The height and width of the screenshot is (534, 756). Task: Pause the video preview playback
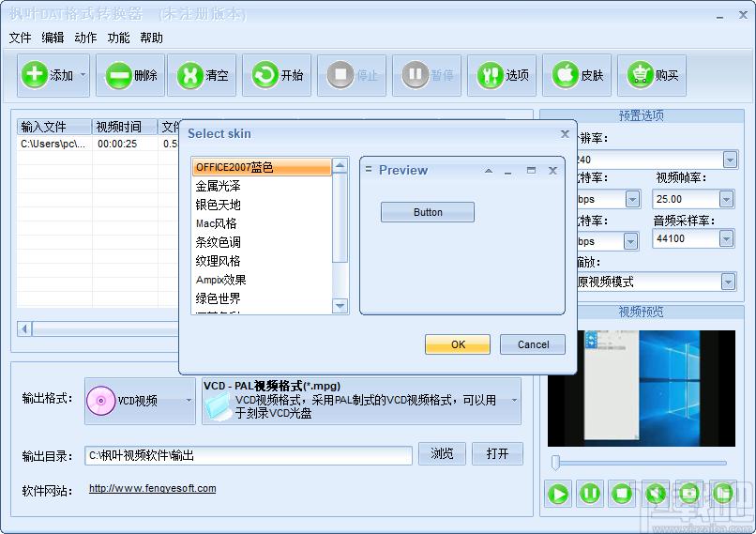coord(590,494)
